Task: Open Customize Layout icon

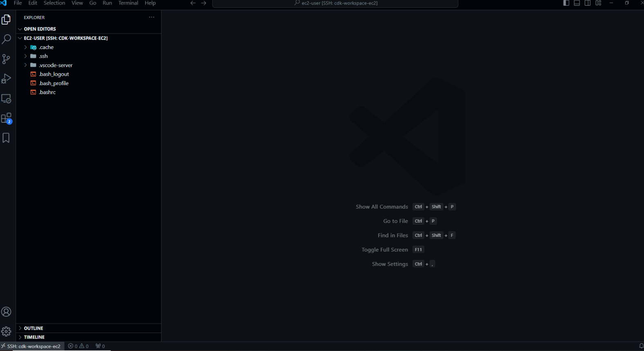Action: [598, 3]
